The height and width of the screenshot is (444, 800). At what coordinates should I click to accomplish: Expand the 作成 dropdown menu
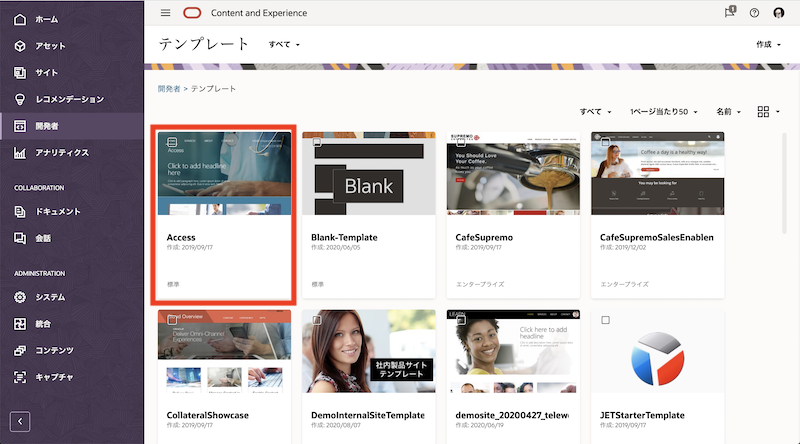coord(769,44)
